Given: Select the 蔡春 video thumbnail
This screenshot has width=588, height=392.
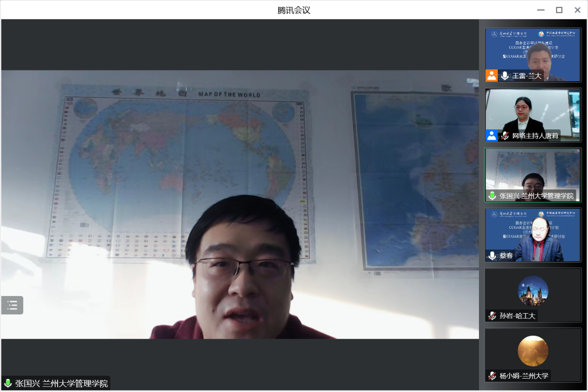Looking at the screenshot, I should [533, 232].
